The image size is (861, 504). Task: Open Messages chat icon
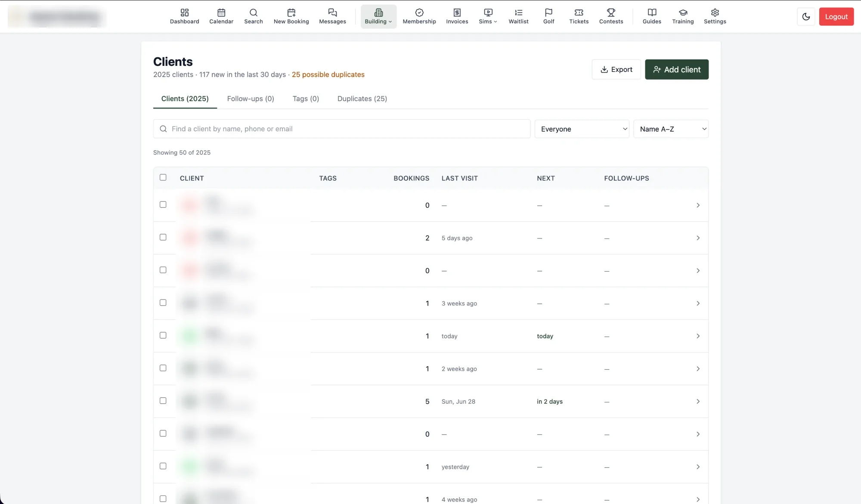pos(332,16)
